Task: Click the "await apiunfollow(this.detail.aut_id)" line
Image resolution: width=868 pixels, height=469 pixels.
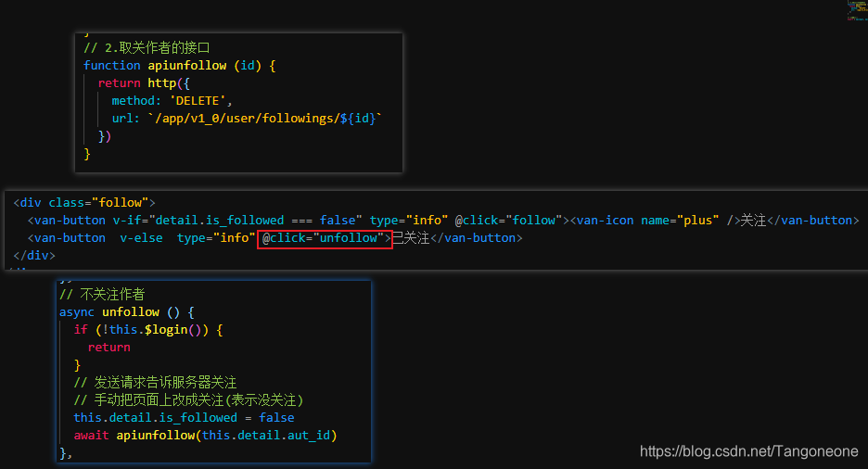Action: click(x=205, y=436)
